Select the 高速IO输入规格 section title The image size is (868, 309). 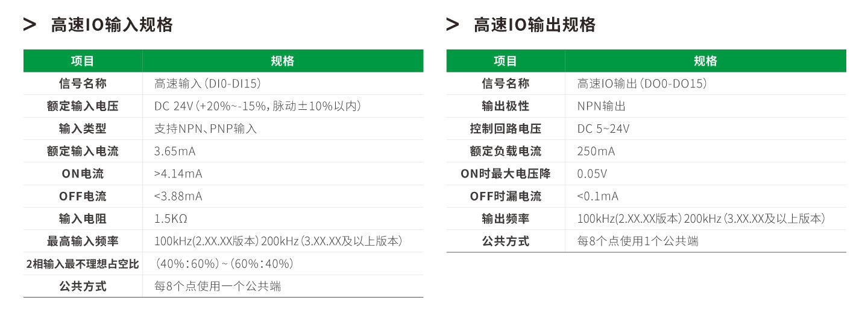coord(112,25)
